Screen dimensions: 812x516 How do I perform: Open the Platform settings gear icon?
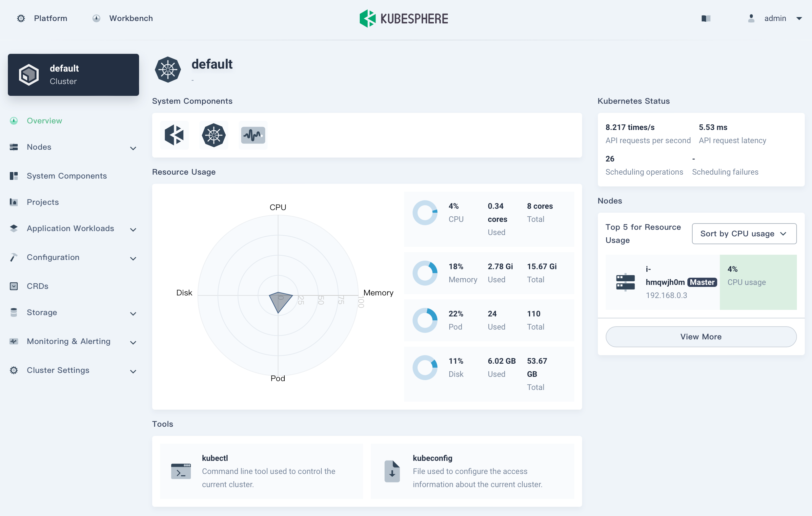tap(21, 19)
